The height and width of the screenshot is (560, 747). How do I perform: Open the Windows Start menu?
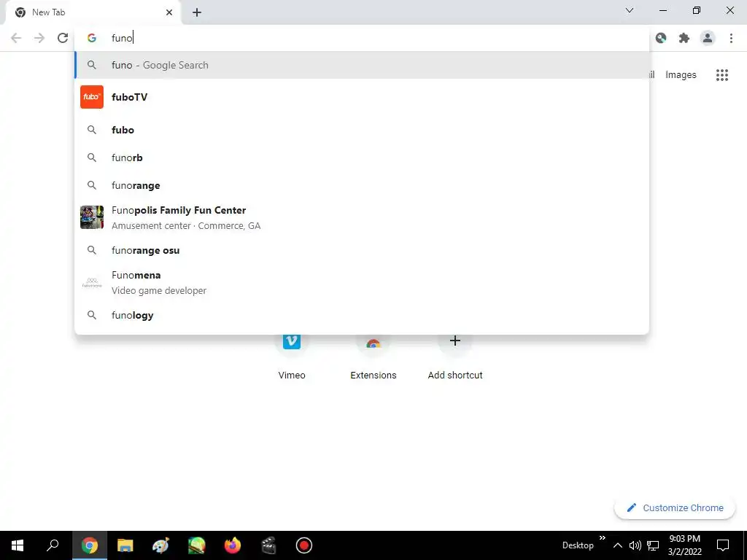tap(18, 545)
